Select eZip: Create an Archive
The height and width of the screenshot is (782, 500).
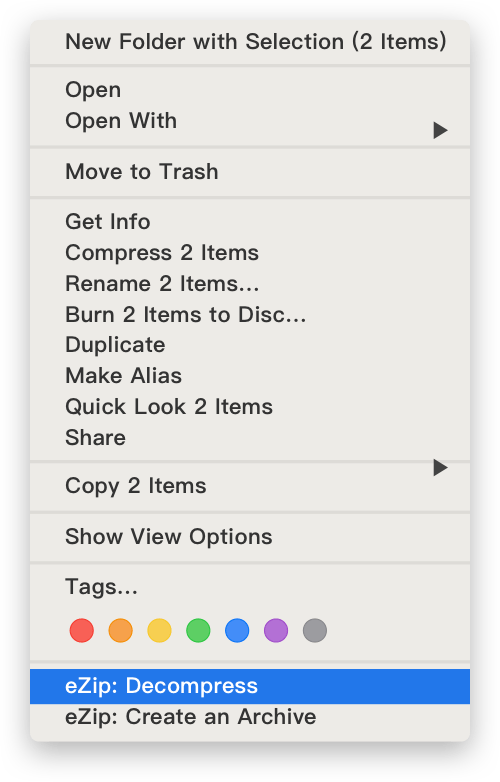pos(250,717)
